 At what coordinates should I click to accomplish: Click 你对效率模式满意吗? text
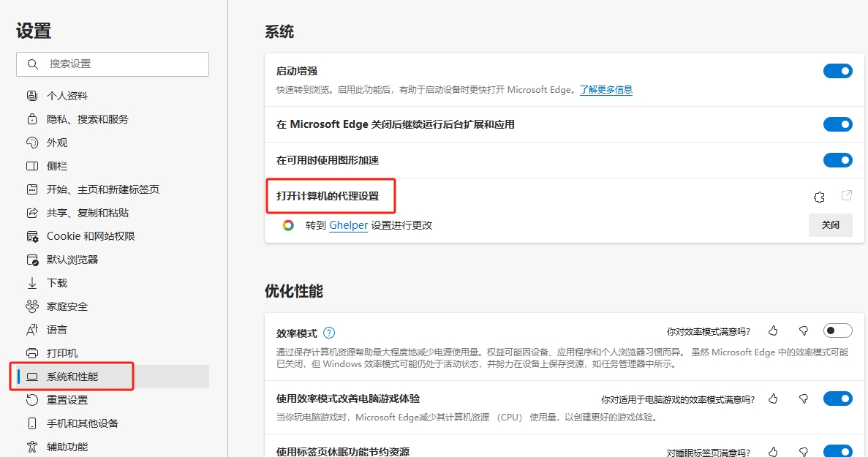click(x=709, y=331)
